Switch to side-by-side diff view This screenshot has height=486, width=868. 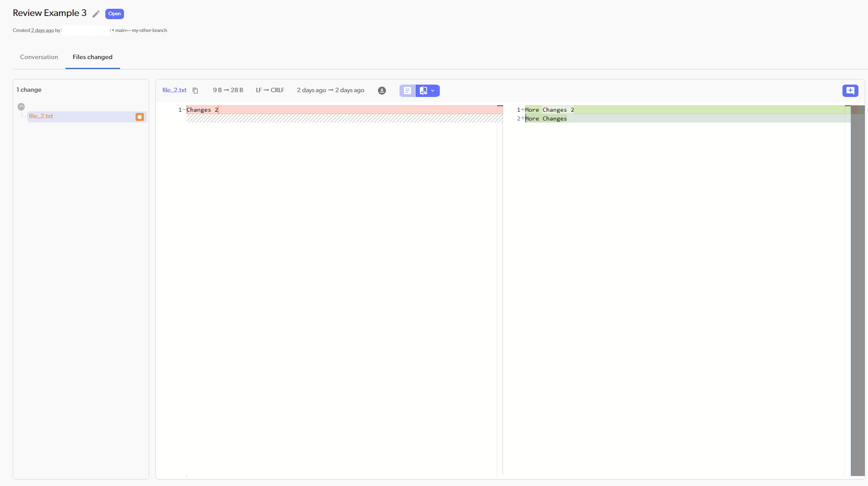[x=423, y=91]
